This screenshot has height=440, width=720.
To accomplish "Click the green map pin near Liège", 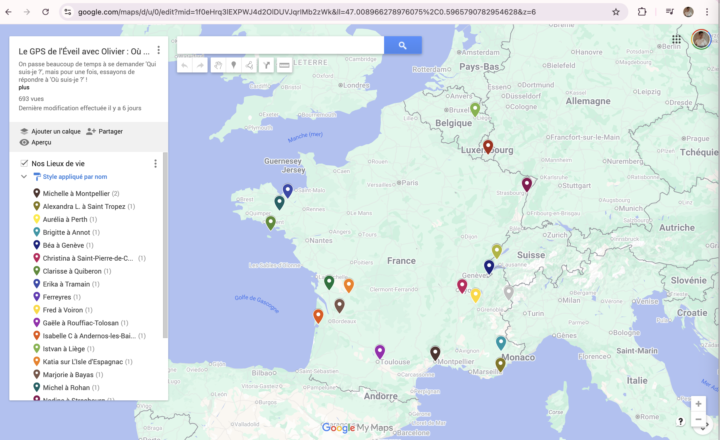I will 475,109.
